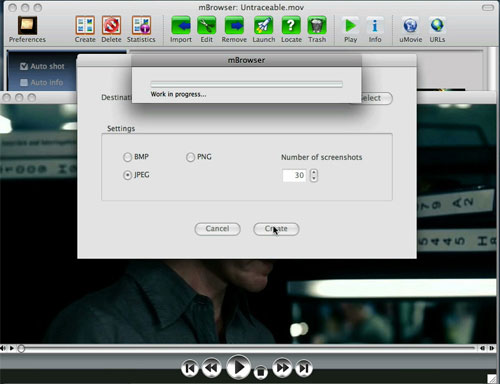Click the Work in progress bar
500x384 pixels.
tap(247, 84)
